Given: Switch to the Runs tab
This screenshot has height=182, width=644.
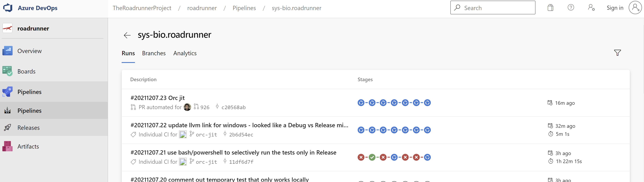Looking at the screenshot, I should pos(128,53).
